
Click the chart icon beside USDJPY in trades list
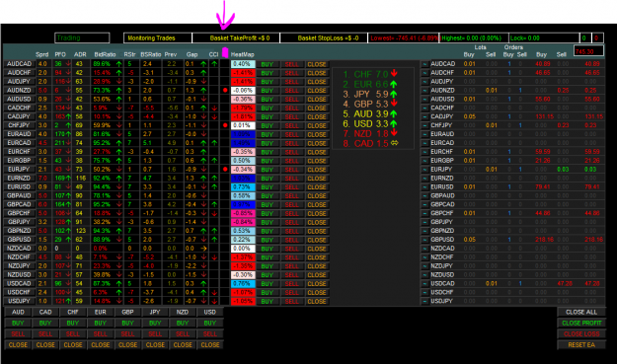coord(424,302)
